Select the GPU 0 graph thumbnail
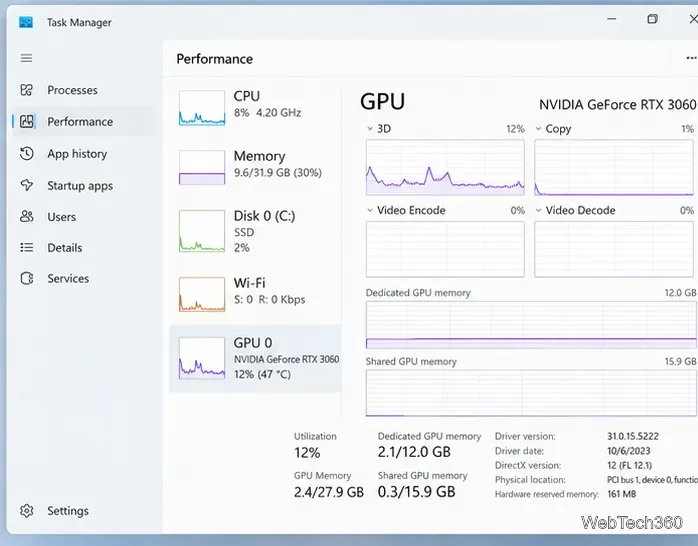 (x=202, y=358)
